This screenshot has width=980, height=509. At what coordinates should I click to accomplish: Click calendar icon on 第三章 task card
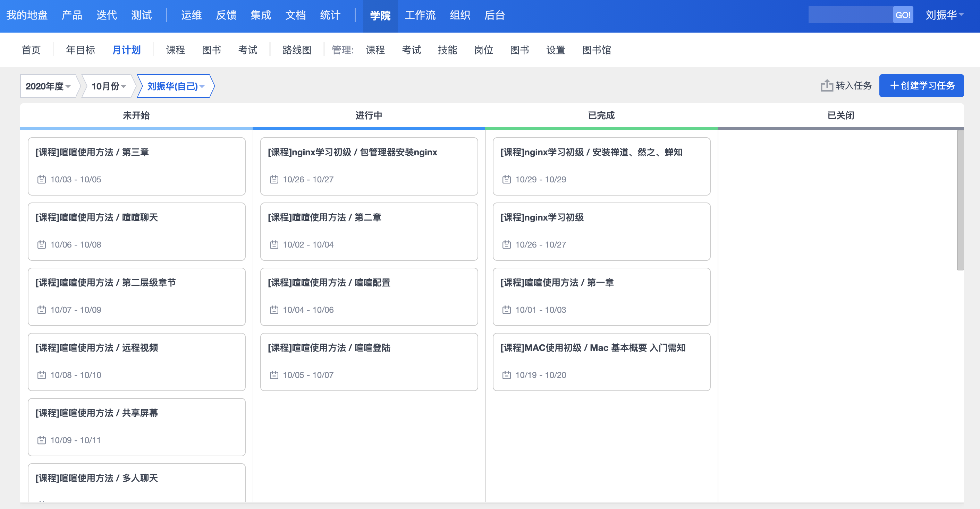[x=41, y=179]
